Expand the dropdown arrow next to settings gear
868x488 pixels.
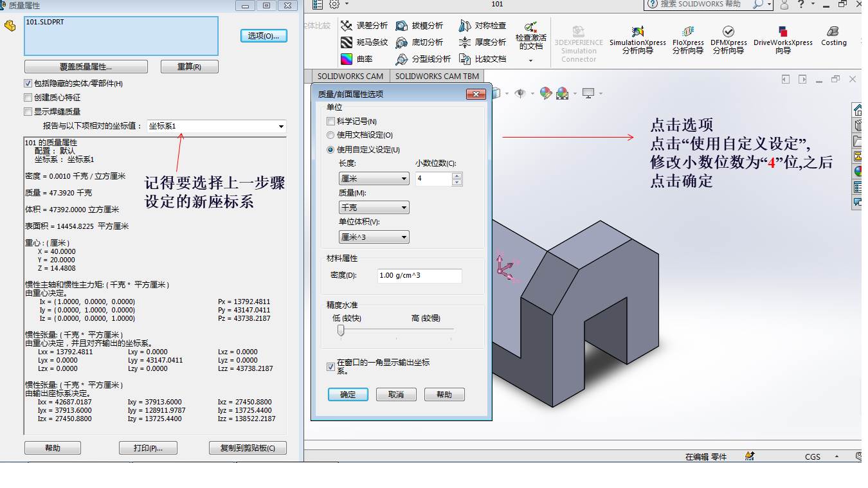click(346, 5)
